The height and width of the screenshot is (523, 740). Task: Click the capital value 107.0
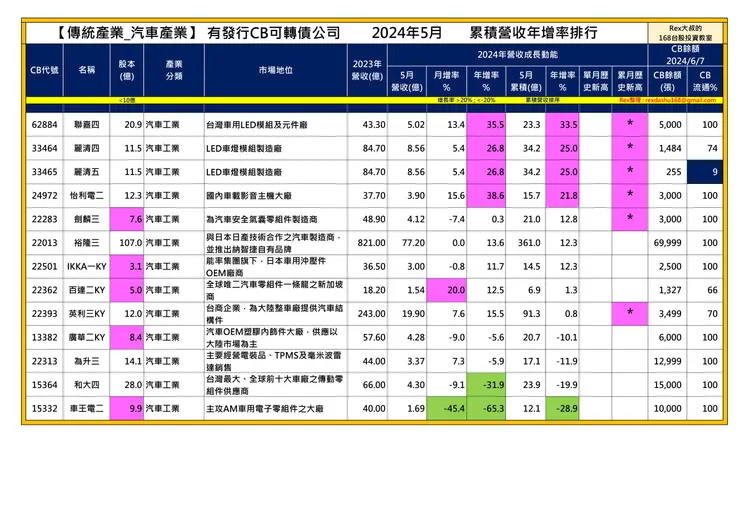pyautogui.click(x=130, y=243)
